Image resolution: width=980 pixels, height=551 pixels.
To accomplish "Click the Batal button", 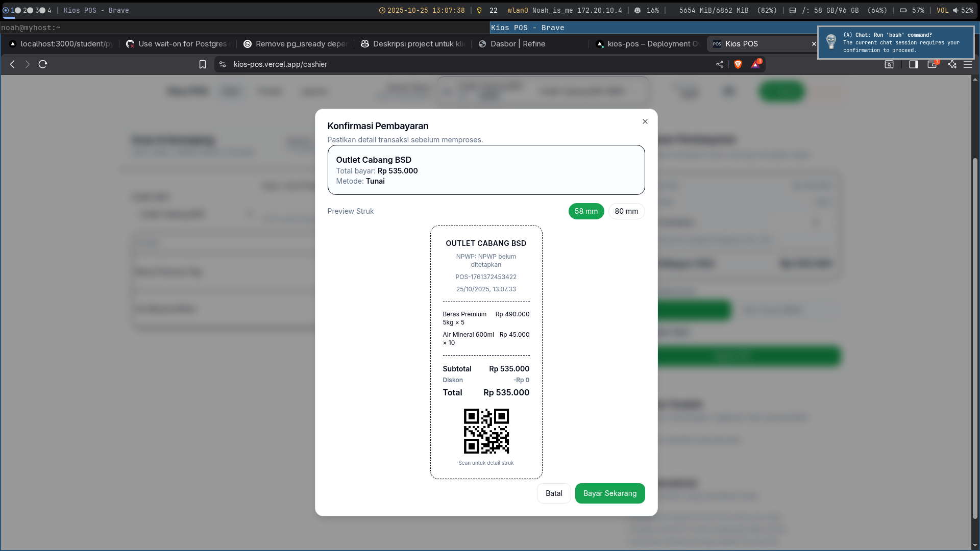I will click(x=554, y=493).
